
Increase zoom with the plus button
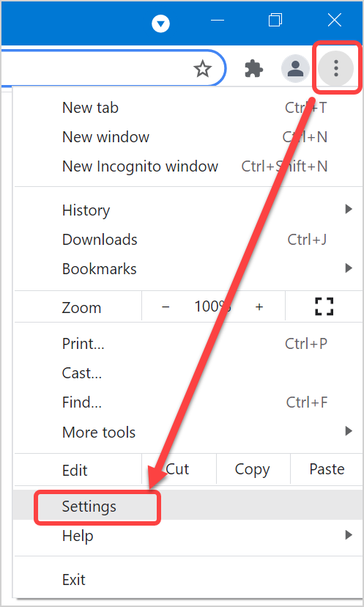click(259, 307)
